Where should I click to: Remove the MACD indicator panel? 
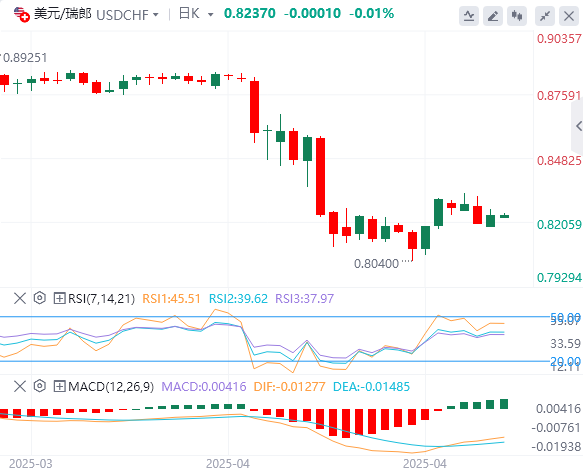point(20,386)
